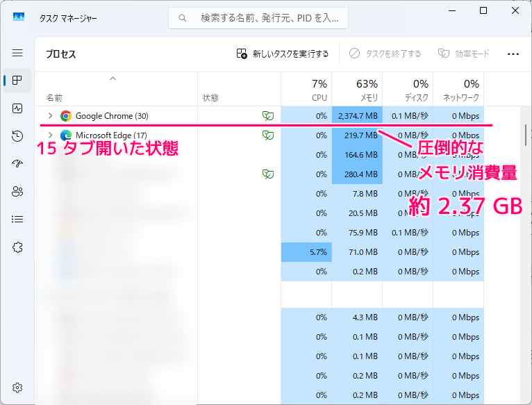The image size is (532, 405).
Task: Open Task Manager settings gear
Action: (x=17, y=388)
